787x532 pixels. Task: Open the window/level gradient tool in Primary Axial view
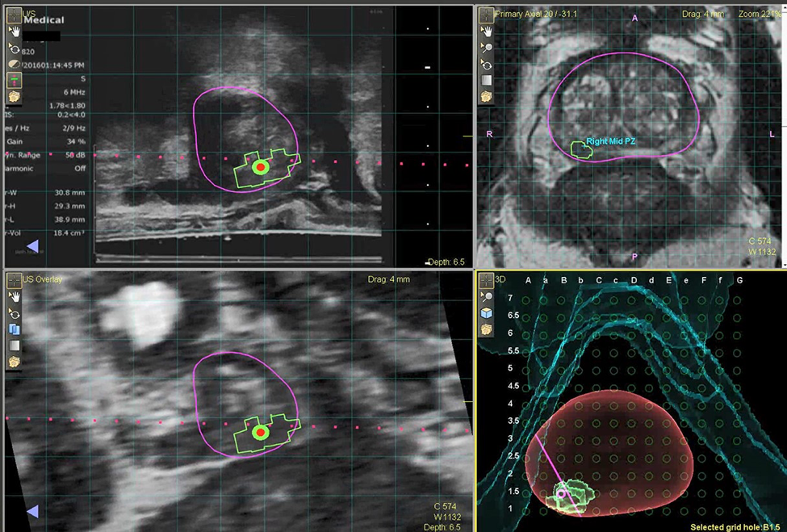486,80
